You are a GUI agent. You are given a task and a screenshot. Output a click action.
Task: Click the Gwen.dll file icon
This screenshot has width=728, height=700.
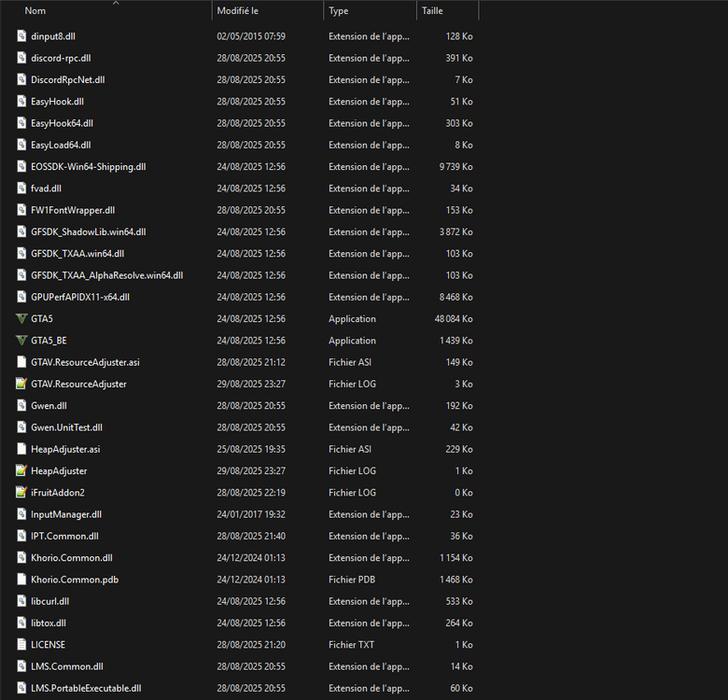tap(21, 406)
